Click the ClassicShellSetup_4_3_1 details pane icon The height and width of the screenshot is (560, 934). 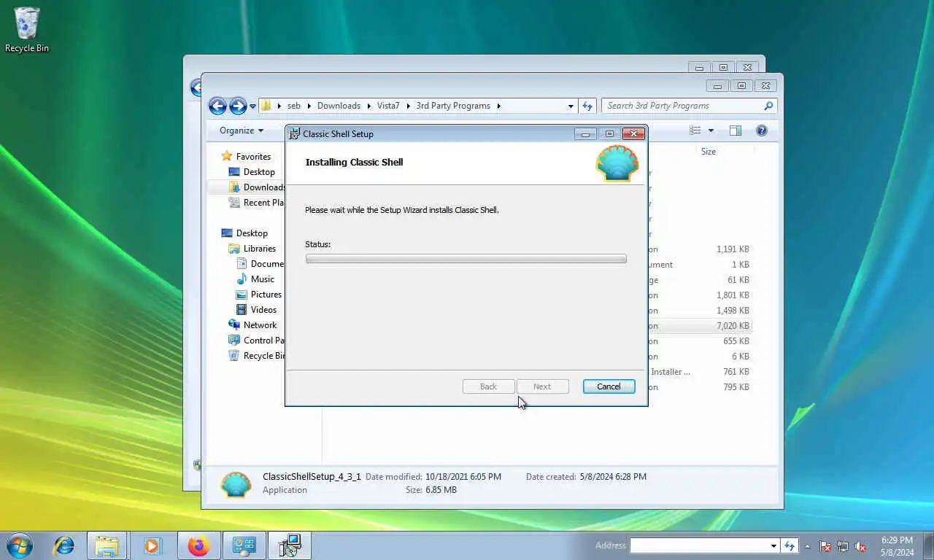point(236,483)
